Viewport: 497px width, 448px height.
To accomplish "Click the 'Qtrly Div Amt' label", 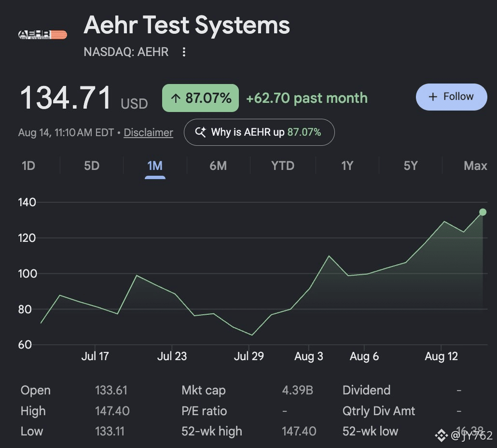I will click(x=378, y=411).
